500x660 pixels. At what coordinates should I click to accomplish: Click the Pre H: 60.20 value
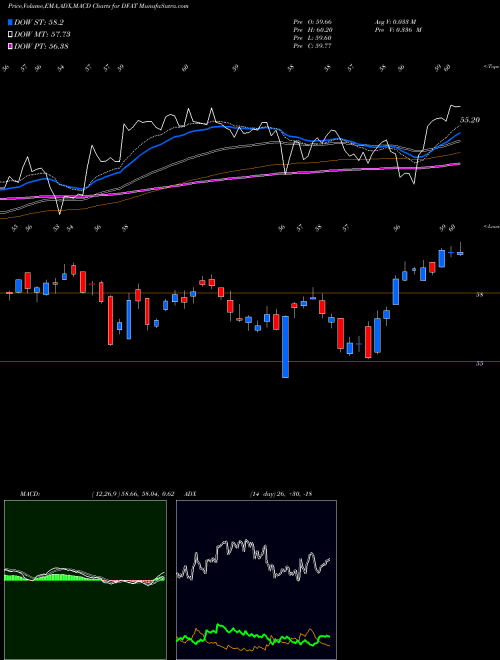[313, 30]
